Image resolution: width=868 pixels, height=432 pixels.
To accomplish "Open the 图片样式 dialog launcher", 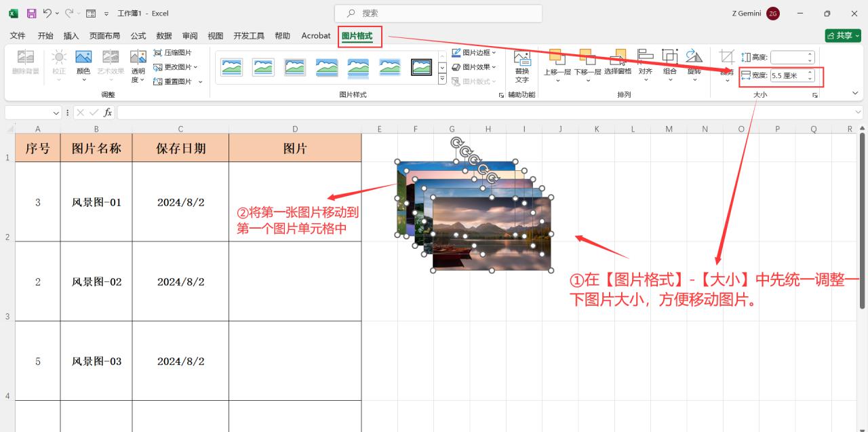I will (501, 96).
